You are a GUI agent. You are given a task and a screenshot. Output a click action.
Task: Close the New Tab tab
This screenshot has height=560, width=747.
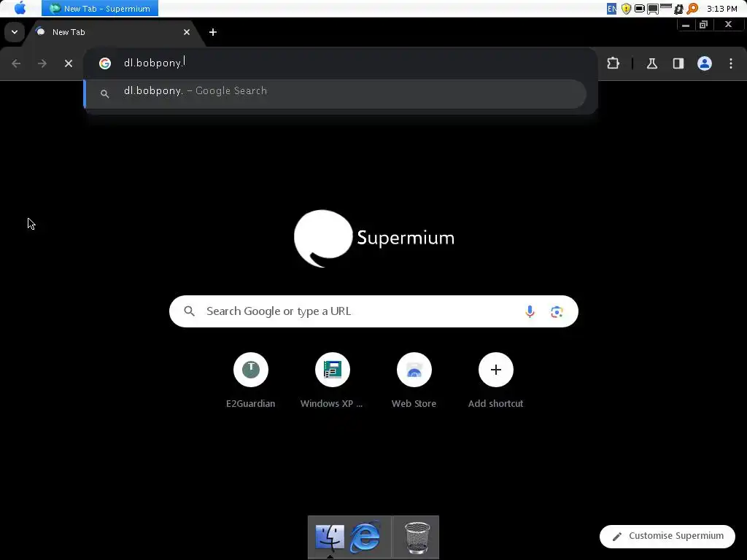tap(187, 32)
